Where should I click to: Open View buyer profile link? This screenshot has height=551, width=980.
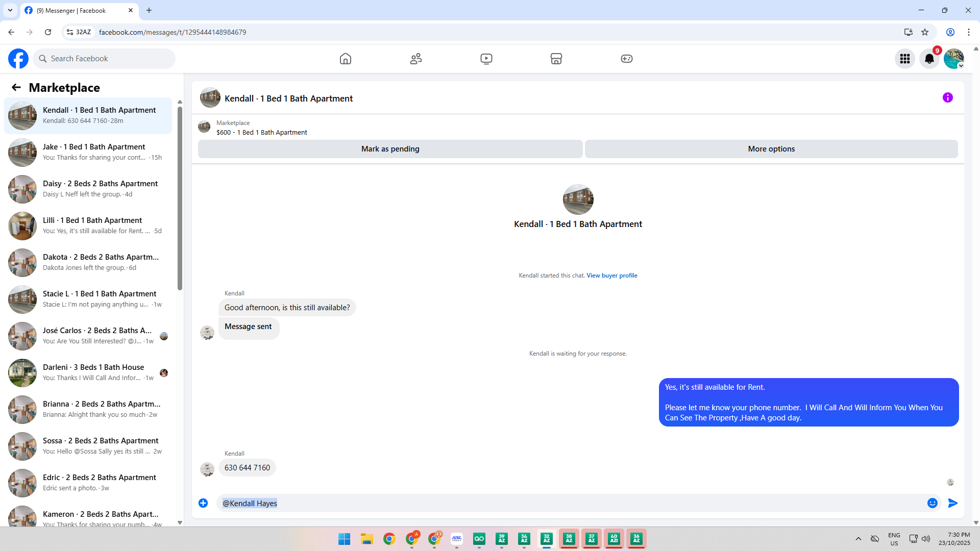pyautogui.click(x=611, y=275)
